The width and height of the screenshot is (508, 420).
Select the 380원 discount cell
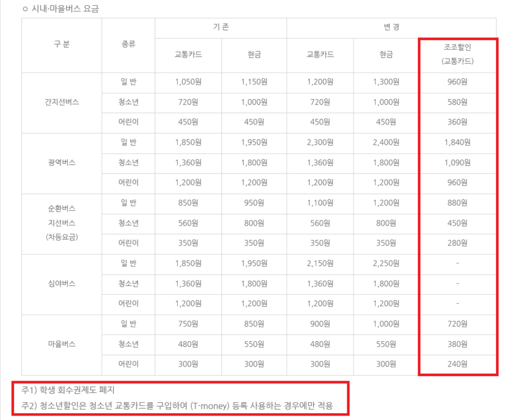pos(457,344)
